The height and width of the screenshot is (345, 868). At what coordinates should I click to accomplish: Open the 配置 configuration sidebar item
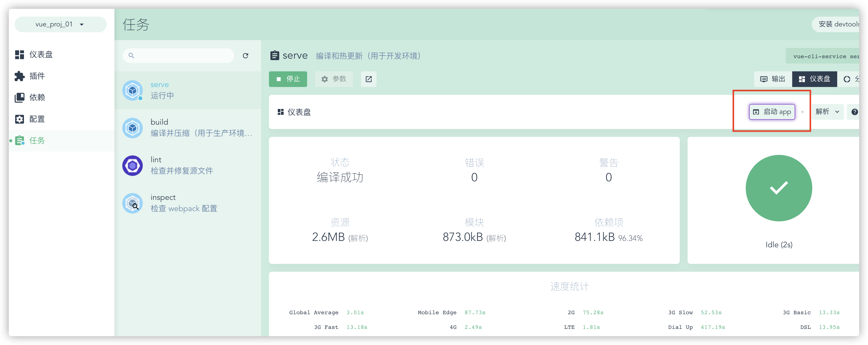coord(37,119)
